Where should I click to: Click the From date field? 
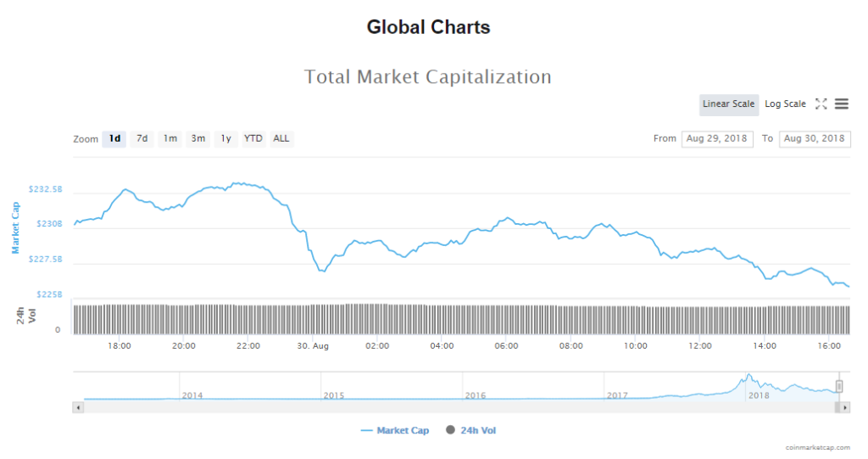tap(717, 138)
